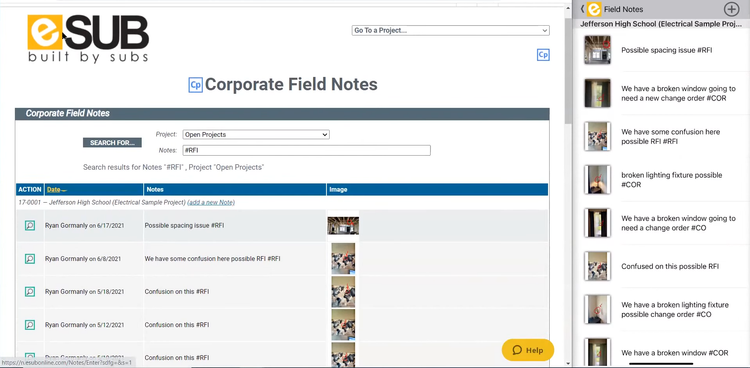
Task: Open the Go To a Project dropdown
Action: (451, 31)
